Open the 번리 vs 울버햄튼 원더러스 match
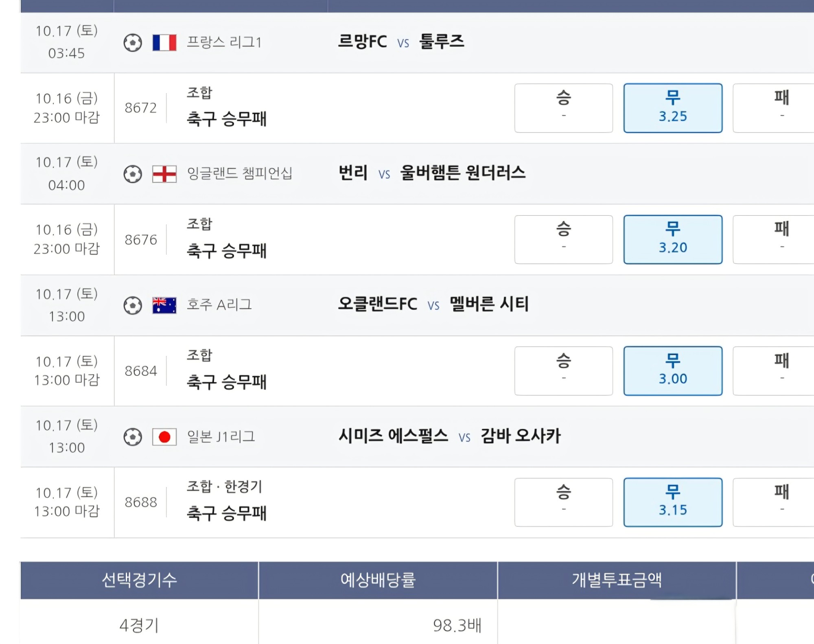The height and width of the screenshot is (644, 814). 417,174
